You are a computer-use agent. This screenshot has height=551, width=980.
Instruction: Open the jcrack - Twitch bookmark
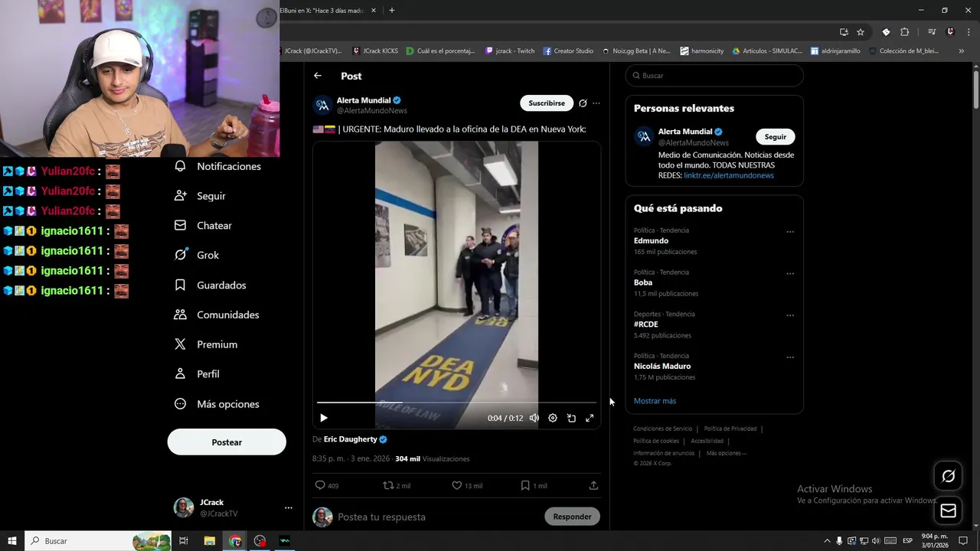[x=511, y=51]
